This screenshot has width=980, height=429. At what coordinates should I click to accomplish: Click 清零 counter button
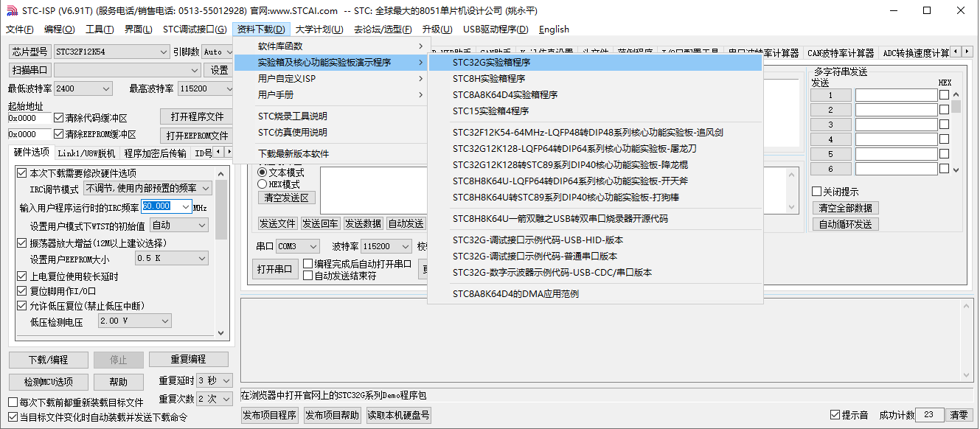(959, 415)
